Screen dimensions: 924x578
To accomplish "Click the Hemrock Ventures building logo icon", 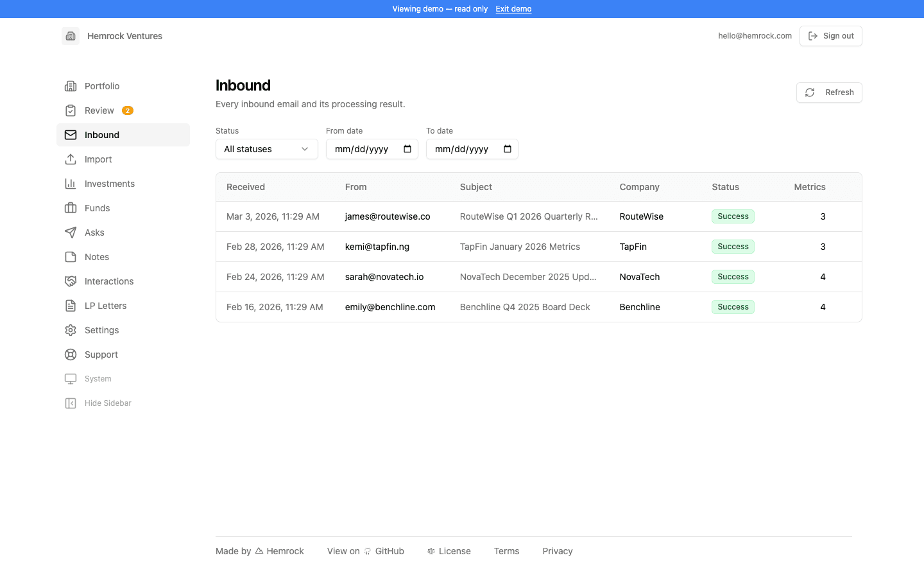I will point(71,36).
